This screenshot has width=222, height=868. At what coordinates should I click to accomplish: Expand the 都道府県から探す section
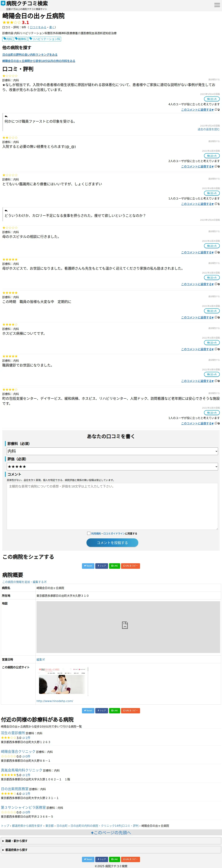pyautogui.click(x=111, y=850)
